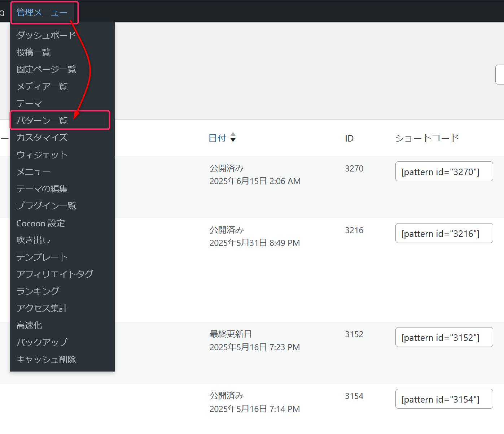Click キャッシュ削除 menu entry
This screenshot has width=504, height=434.
[46, 360]
